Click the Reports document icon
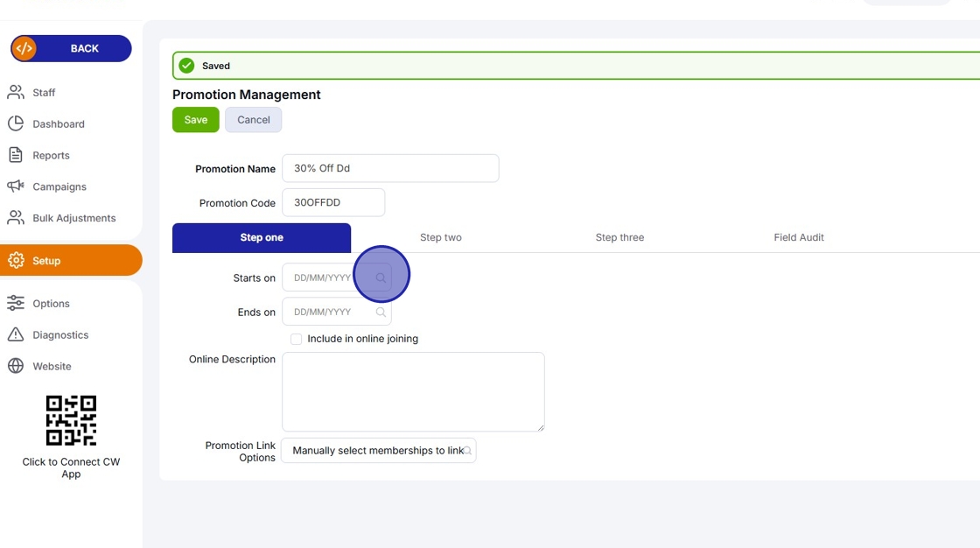980x548 pixels. tap(16, 155)
